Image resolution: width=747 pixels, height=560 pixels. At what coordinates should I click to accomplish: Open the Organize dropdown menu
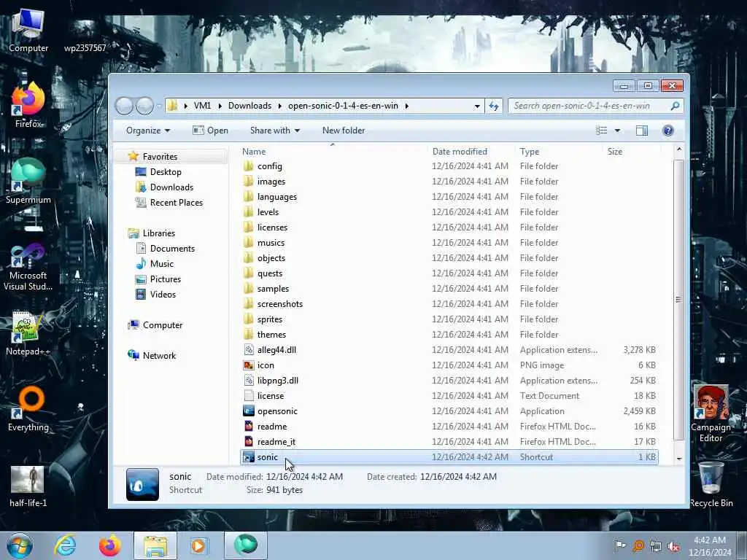click(x=147, y=131)
